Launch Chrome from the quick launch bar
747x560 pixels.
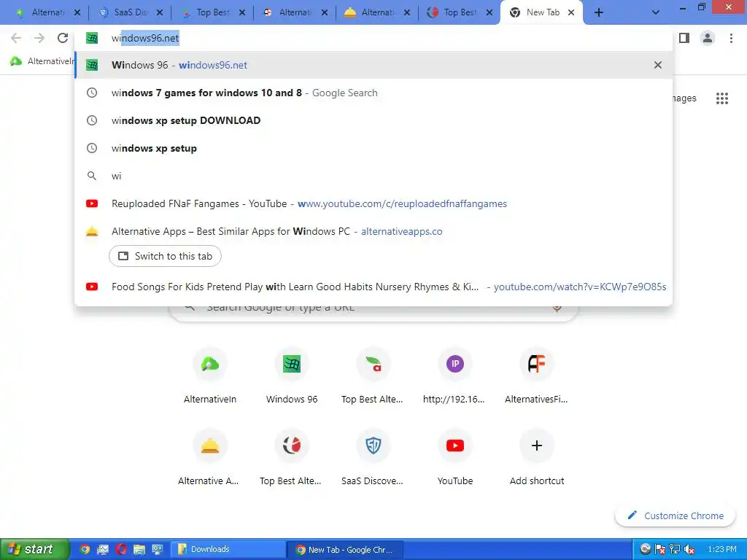(x=85, y=550)
